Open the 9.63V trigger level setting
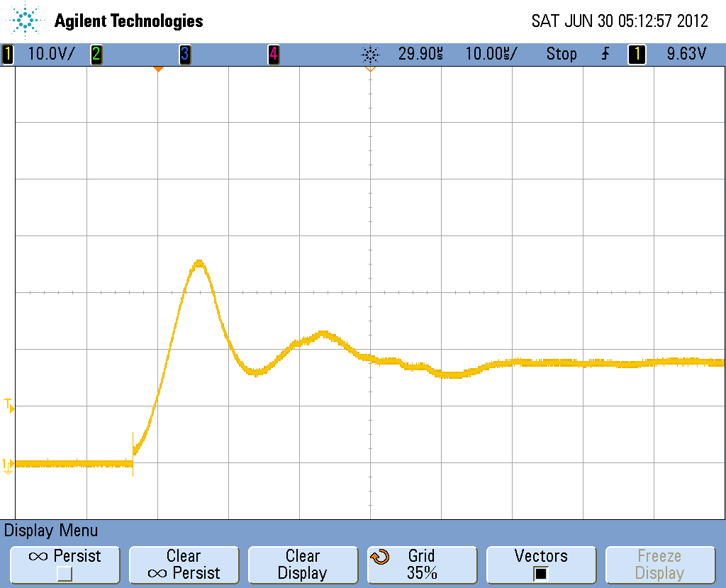Screen dimensions: 726x588 pos(686,54)
